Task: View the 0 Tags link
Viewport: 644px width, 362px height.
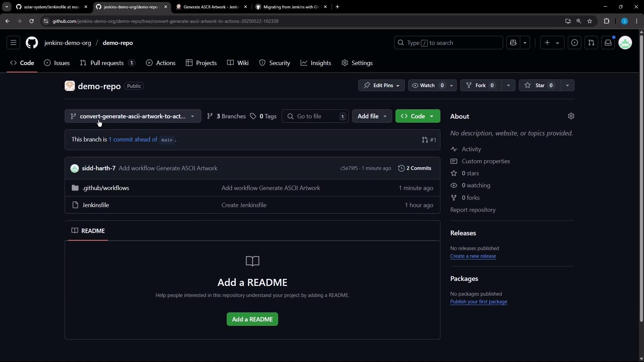Action: pyautogui.click(x=263, y=116)
